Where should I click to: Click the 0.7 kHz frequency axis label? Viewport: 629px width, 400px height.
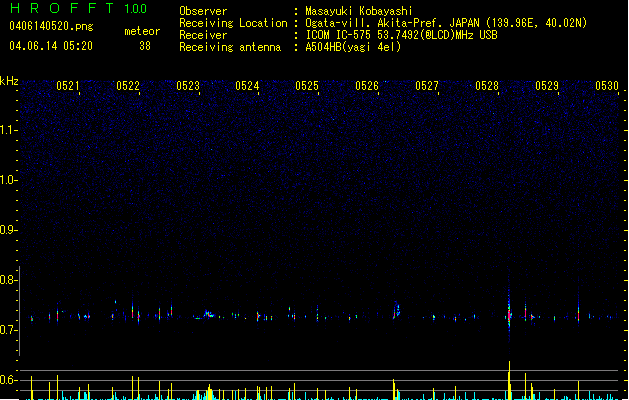[8, 330]
